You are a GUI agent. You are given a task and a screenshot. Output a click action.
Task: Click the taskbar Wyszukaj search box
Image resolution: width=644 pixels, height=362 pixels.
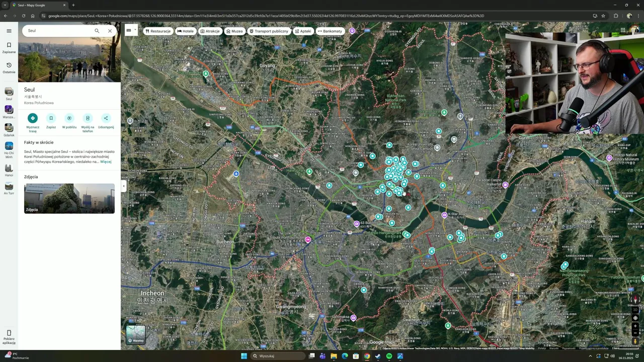pos(278,356)
